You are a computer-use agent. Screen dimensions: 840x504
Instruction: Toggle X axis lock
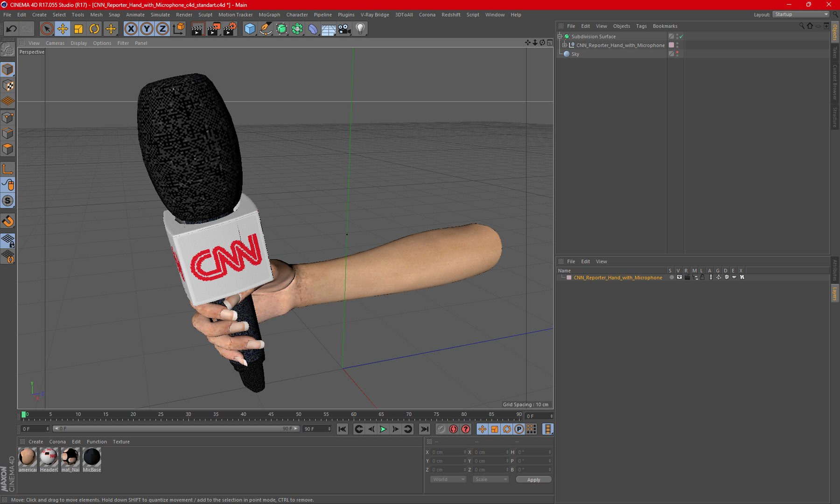[x=131, y=29]
